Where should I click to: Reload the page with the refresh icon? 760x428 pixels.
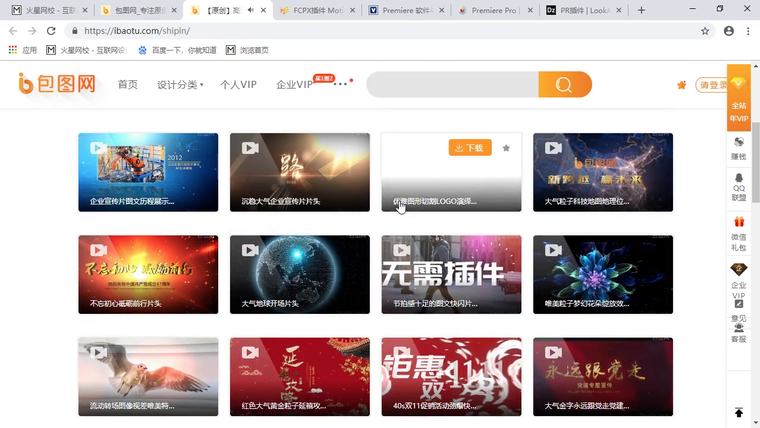pos(51,31)
